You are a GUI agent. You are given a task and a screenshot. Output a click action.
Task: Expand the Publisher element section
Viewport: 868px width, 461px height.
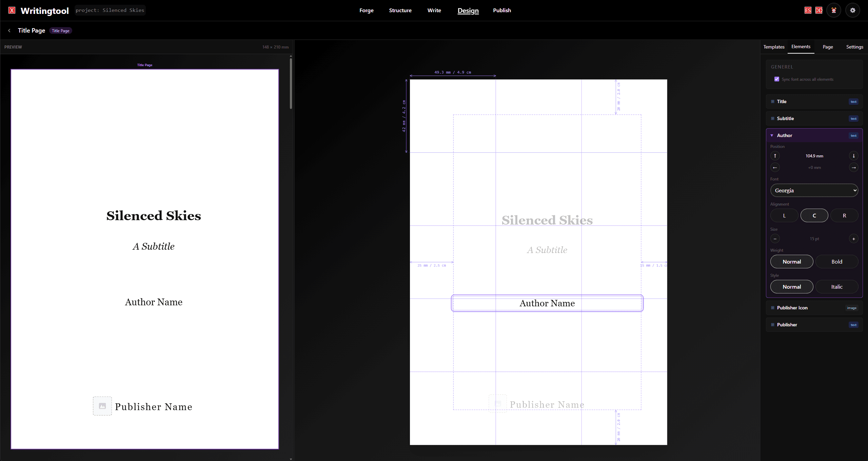(x=814, y=325)
